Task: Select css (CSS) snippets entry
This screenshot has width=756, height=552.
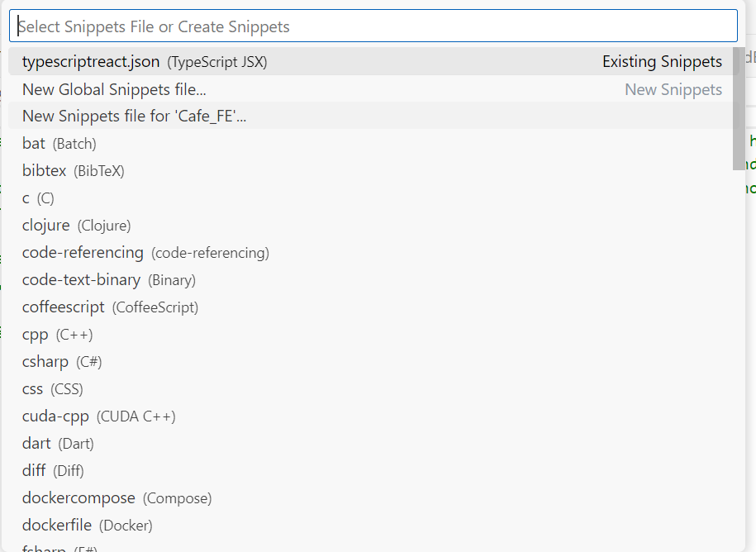Action: [x=373, y=388]
